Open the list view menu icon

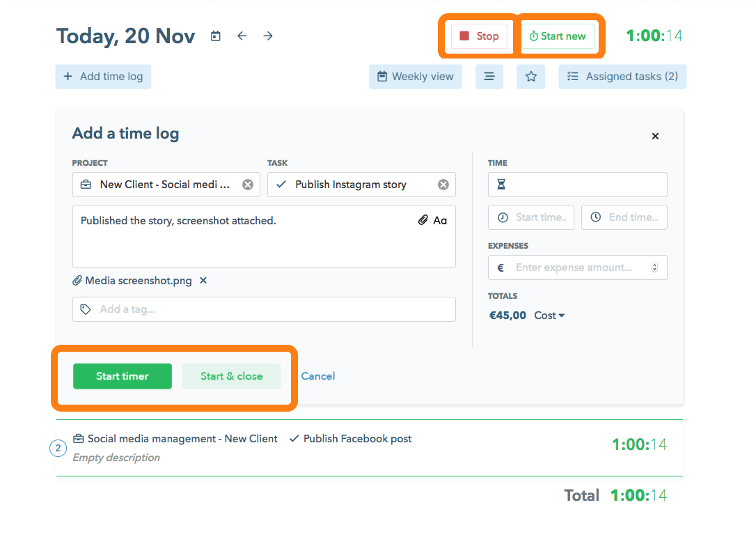point(489,77)
